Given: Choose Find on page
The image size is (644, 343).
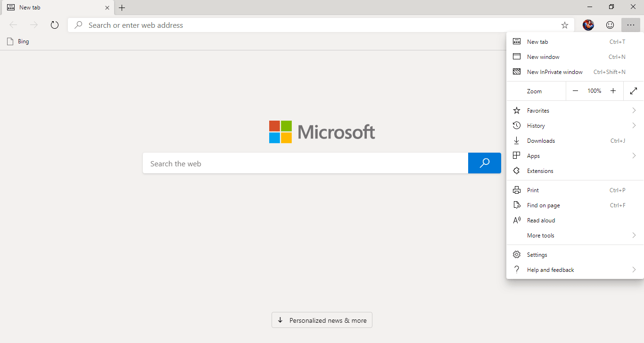Looking at the screenshot, I should pos(575,205).
